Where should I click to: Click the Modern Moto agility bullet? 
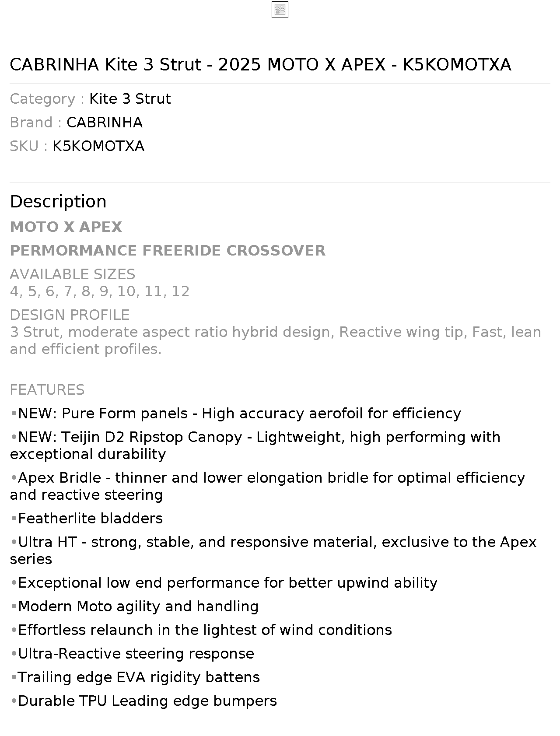pos(134,606)
